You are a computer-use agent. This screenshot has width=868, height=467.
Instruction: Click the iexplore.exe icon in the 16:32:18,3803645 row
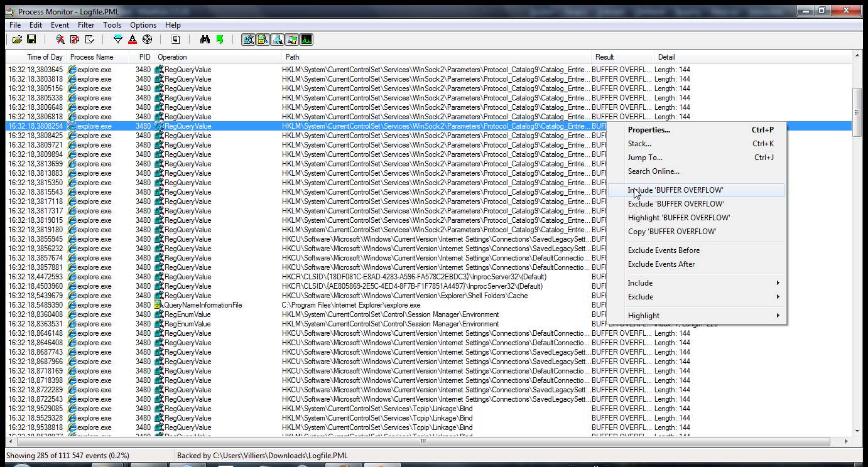pos(72,70)
